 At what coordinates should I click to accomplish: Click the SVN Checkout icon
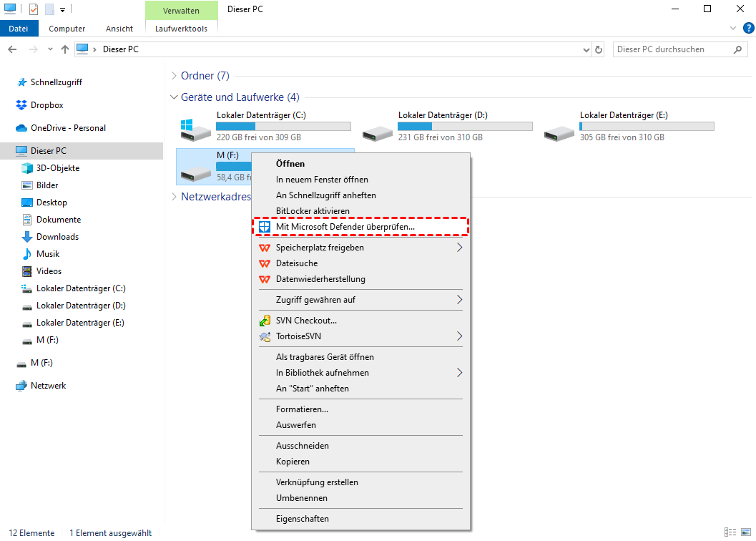point(265,321)
